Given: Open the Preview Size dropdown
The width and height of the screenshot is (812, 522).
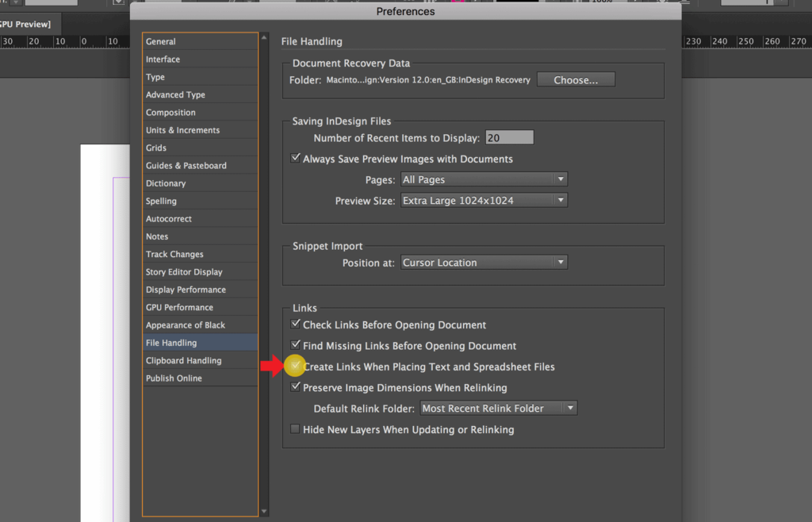Looking at the screenshot, I should point(484,200).
